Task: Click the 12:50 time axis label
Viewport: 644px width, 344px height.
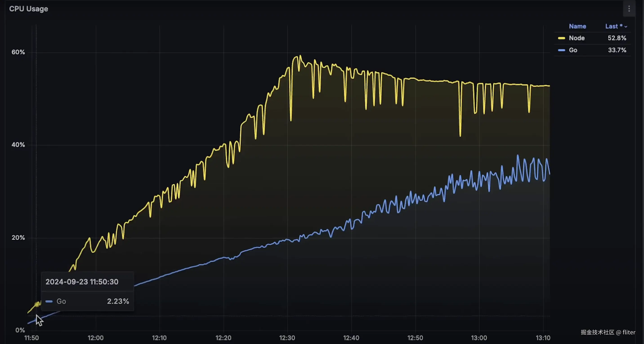Action: tap(415, 338)
